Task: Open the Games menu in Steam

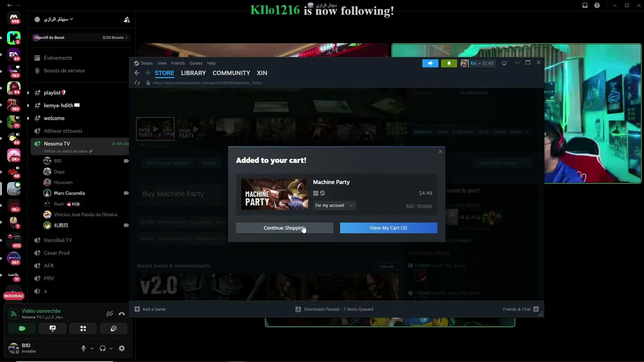Action: point(196,63)
